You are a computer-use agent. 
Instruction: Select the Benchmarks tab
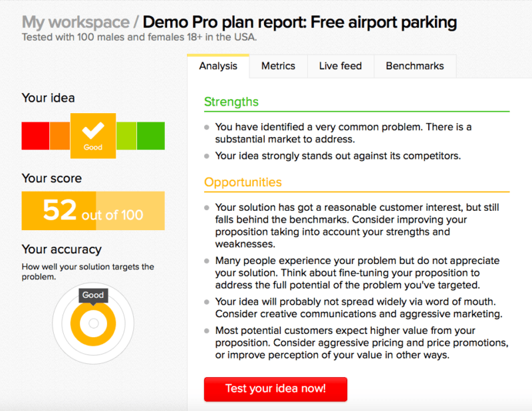[415, 66]
